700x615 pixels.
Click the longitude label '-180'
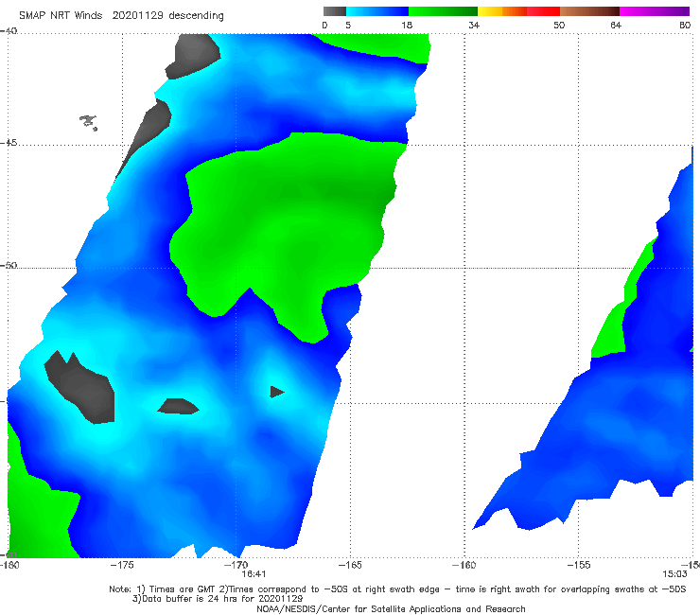9,565
